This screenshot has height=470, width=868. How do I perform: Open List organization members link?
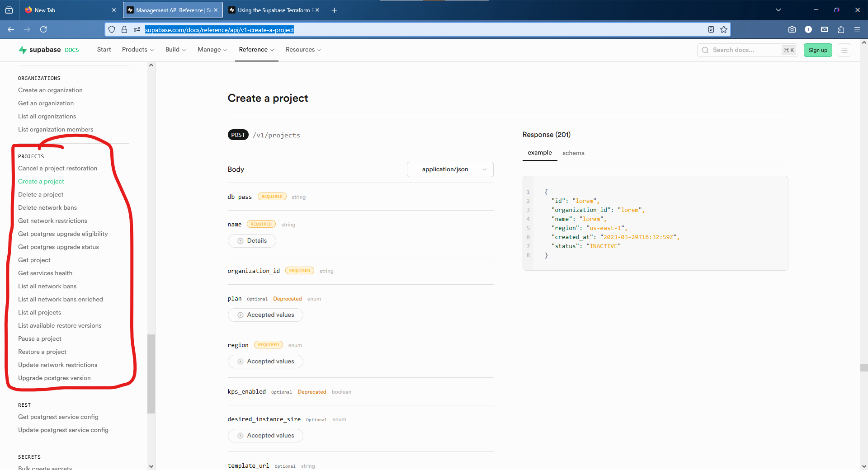56,130
